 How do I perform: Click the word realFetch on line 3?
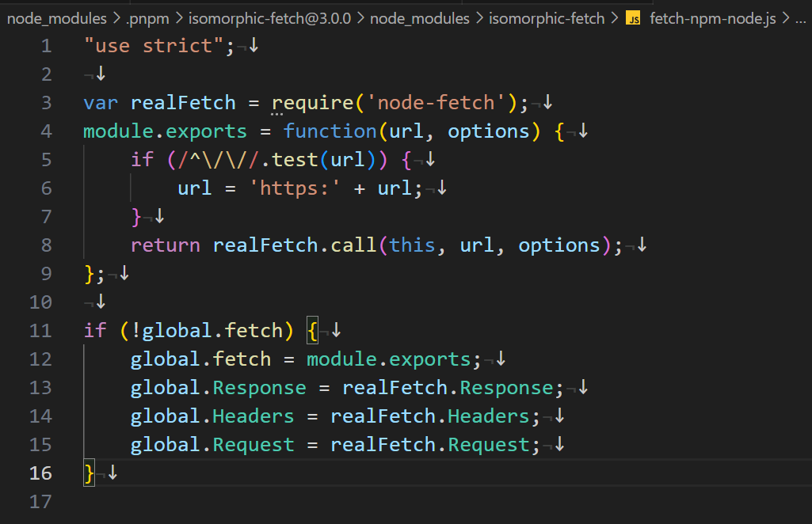click(183, 102)
